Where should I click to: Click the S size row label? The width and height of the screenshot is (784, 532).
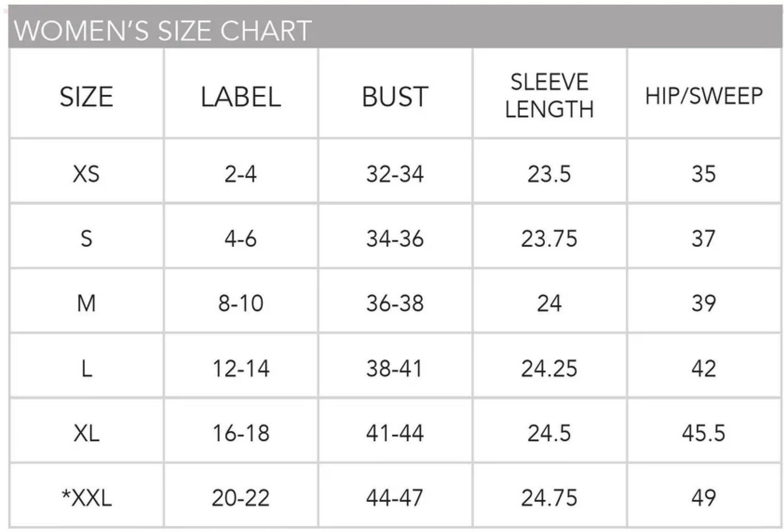tap(87, 238)
